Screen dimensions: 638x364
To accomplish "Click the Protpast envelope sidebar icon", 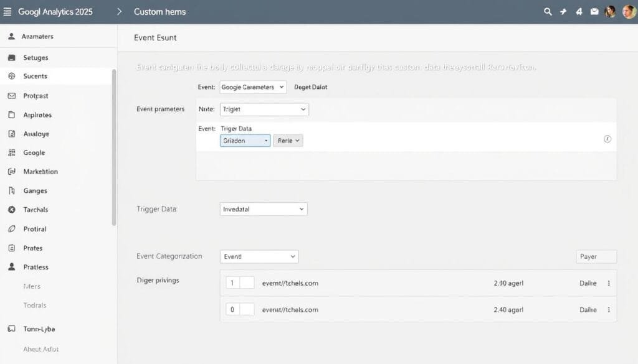I will click(11, 96).
